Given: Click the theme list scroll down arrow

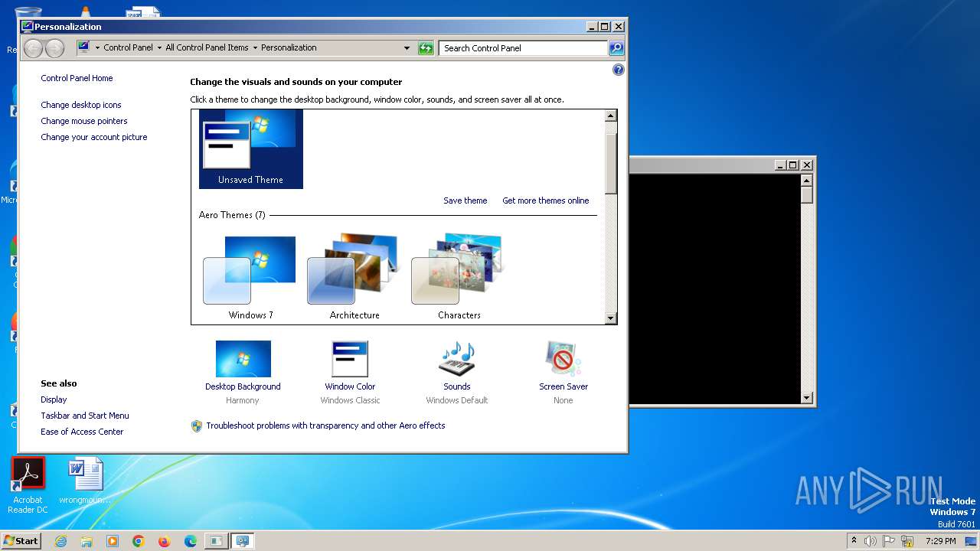Looking at the screenshot, I should [x=610, y=318].
